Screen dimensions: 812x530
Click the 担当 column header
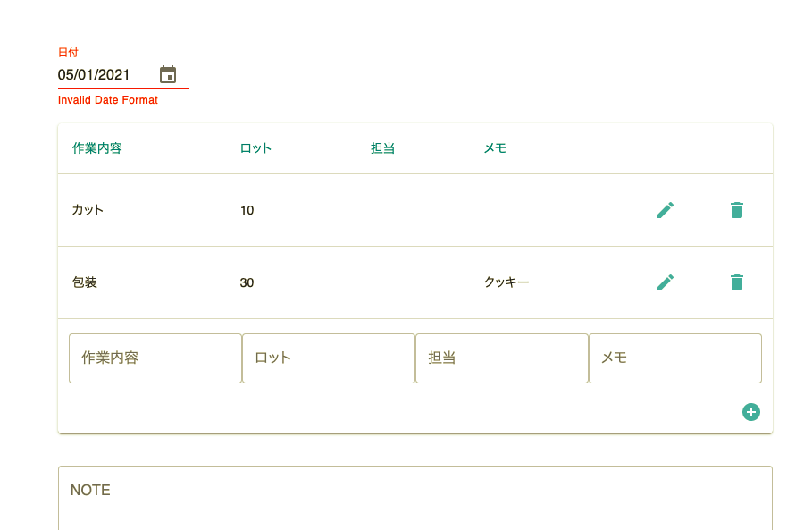(382, 148)
